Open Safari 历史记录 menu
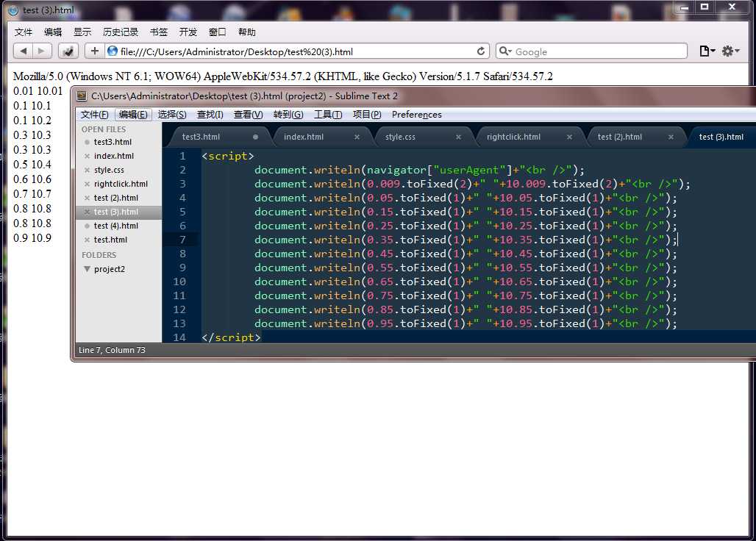 click(121, 32)
